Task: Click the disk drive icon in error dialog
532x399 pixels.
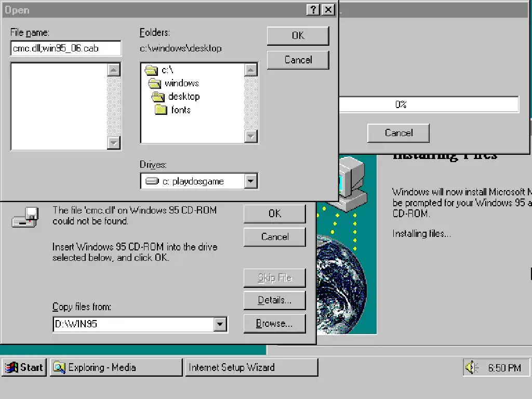Action: point(25,217)
